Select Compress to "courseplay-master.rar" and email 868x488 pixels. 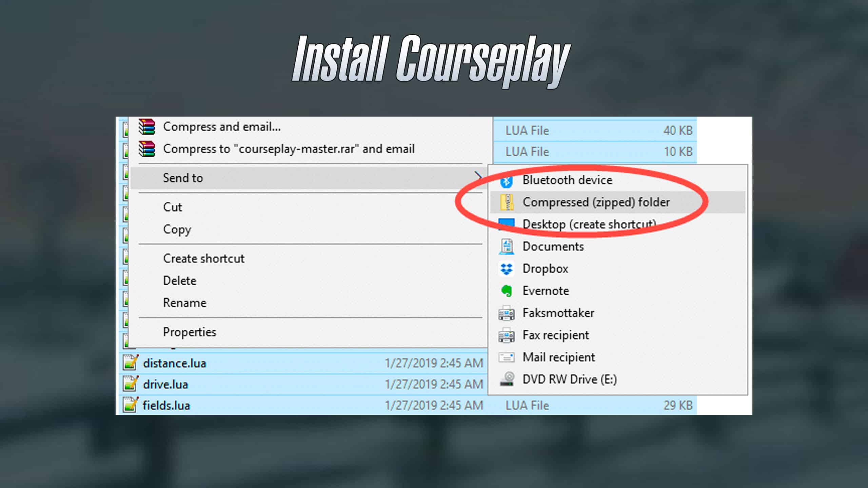(x=289, y=149)
